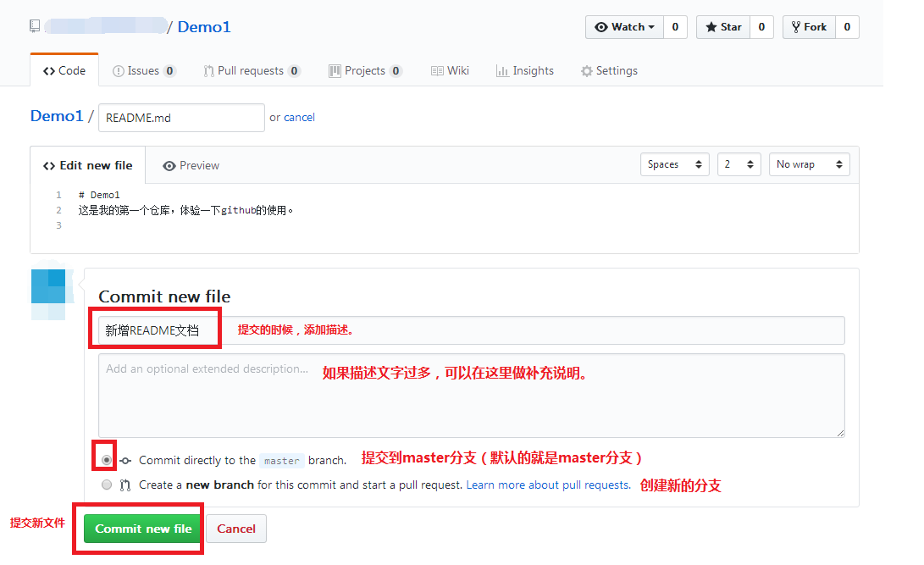Screen dimensions: 924x565
Task: Click the commit node icon beside master option
Action: (x=125, y=461)
